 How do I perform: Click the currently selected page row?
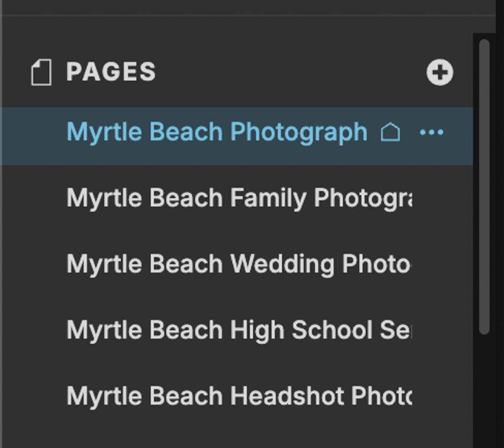click(x=217, y=131)
